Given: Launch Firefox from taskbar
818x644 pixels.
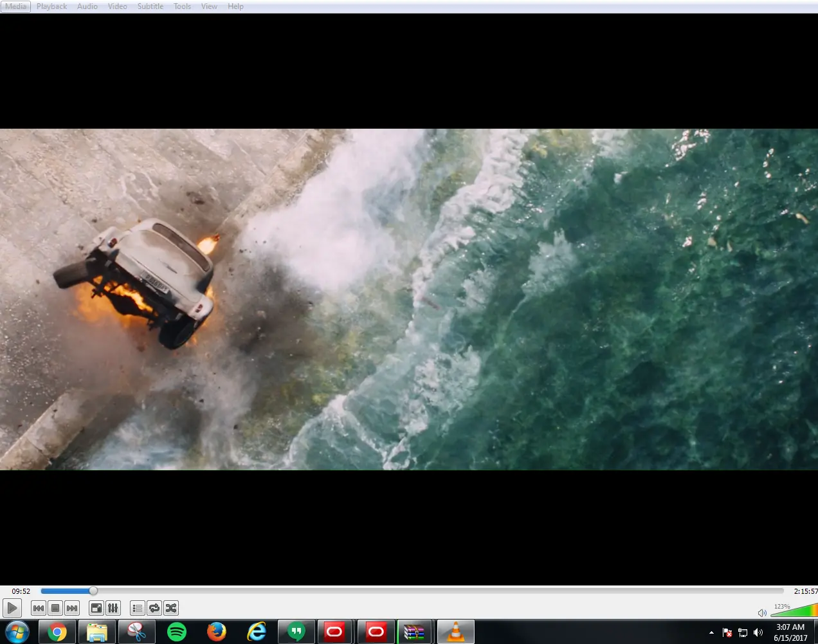Looking at the screenshot, I should pos(217,632).
